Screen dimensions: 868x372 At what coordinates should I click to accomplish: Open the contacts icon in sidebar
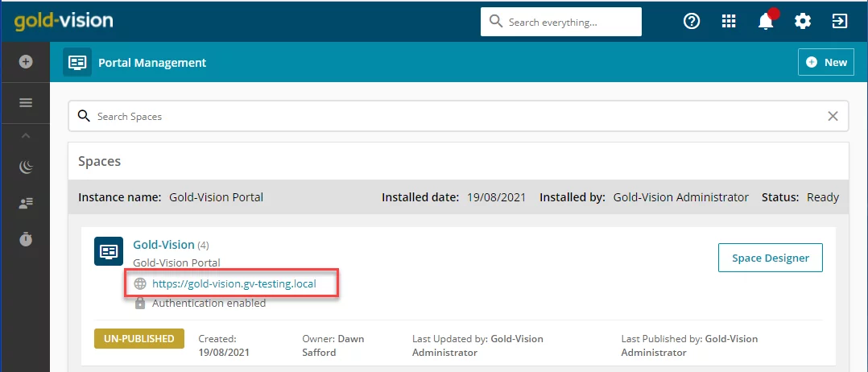point(26,203)
